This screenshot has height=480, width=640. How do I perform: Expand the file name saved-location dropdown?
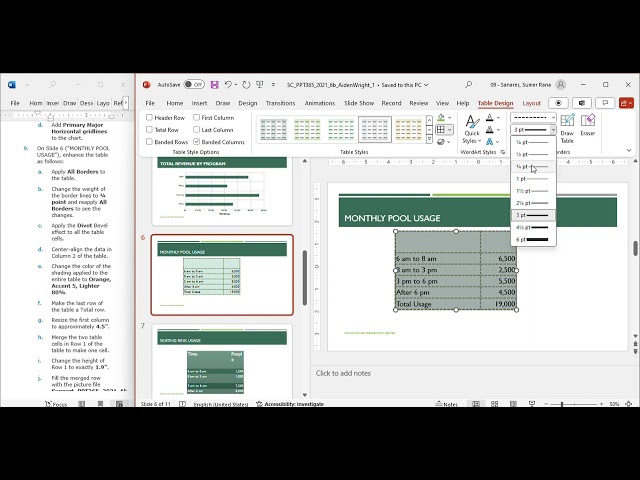pos(427,85)
